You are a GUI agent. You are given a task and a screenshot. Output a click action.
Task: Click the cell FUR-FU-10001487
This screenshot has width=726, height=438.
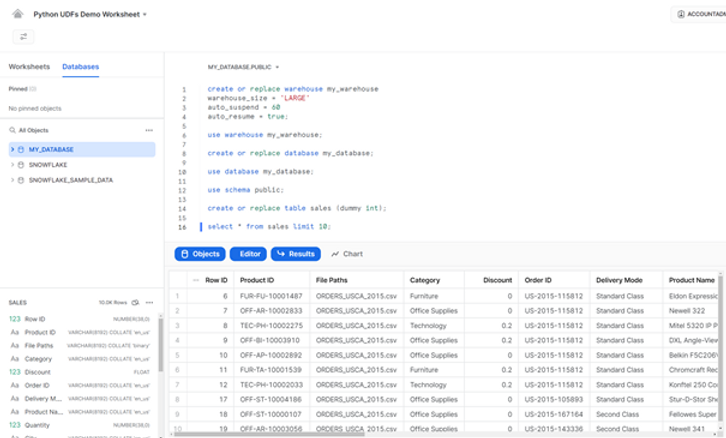tap(271, 296)
